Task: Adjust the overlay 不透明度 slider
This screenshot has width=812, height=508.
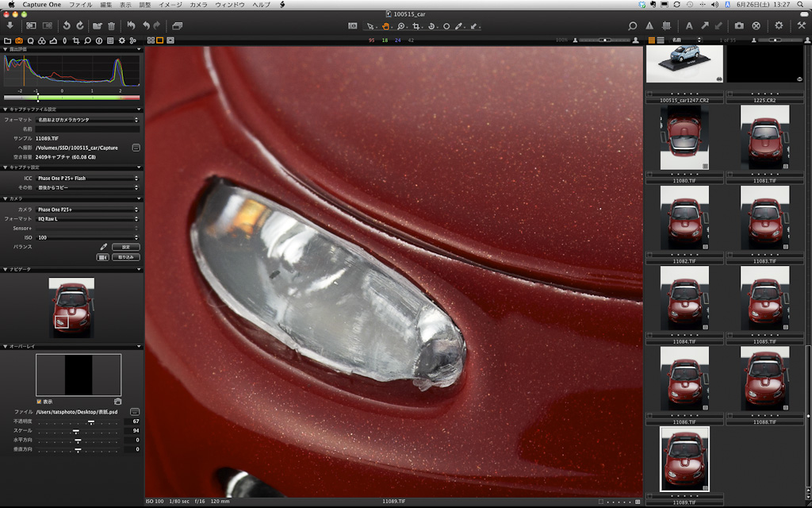Action: [x=91, y=421]
